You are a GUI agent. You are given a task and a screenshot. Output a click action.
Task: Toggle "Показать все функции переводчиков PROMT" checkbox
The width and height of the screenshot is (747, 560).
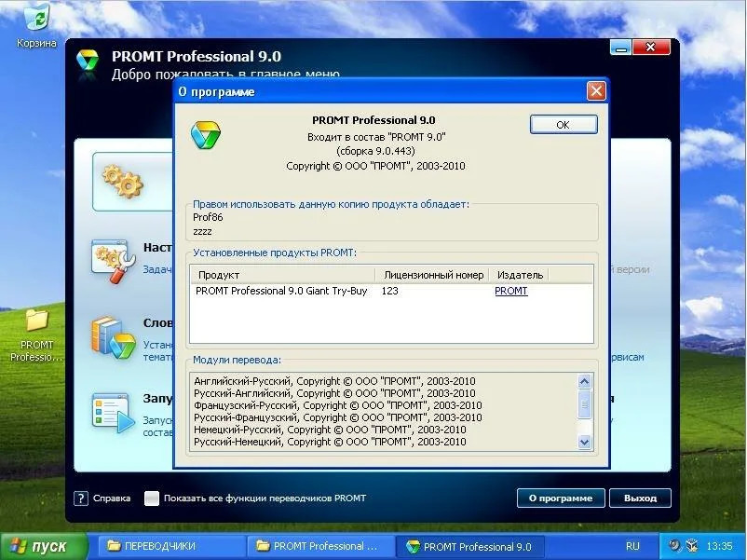pos(152,499)
